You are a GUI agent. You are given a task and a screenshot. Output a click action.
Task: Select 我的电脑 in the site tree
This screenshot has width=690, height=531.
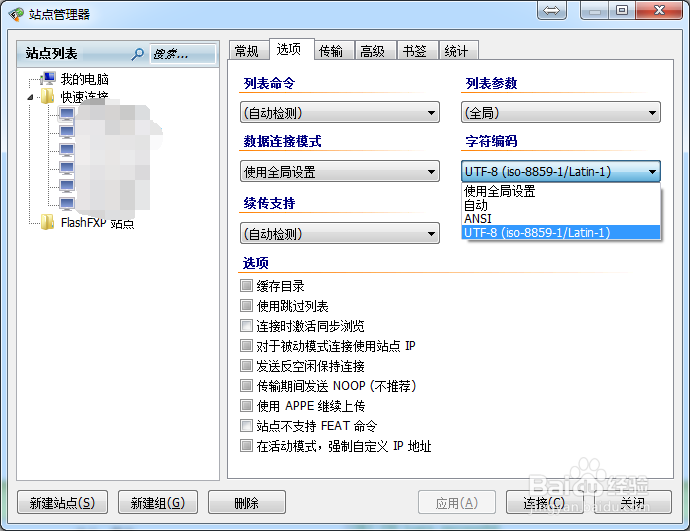pos(84,79)
